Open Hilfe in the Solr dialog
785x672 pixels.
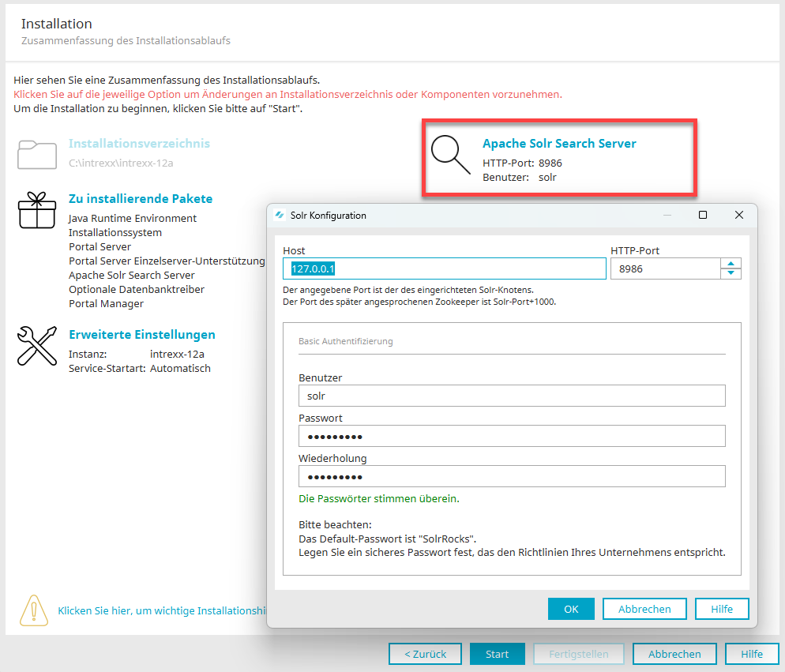point(721,609)
